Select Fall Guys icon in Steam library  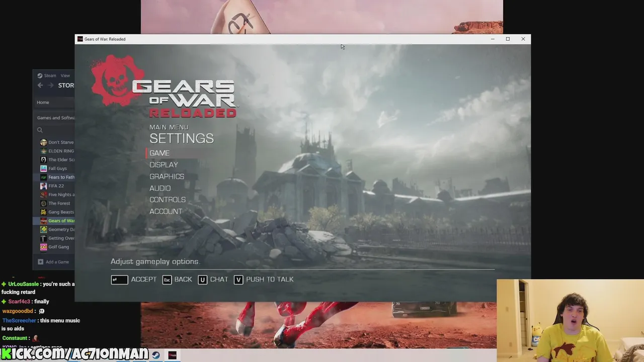(x=44, y=168)
